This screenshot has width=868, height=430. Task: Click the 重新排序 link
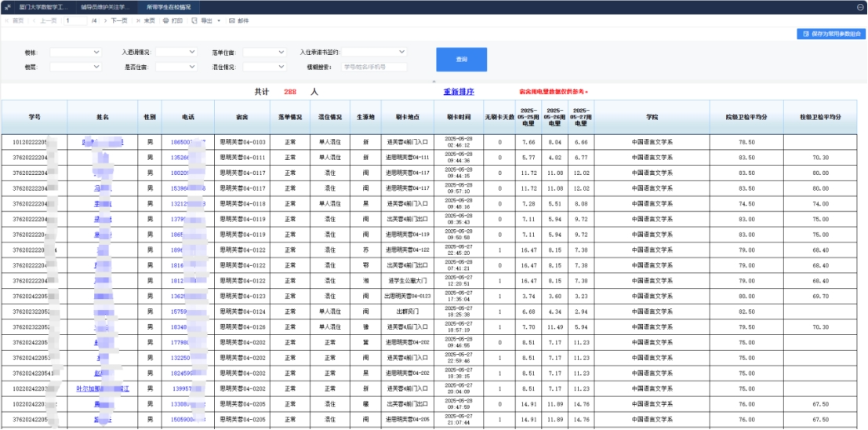[459, 92]
